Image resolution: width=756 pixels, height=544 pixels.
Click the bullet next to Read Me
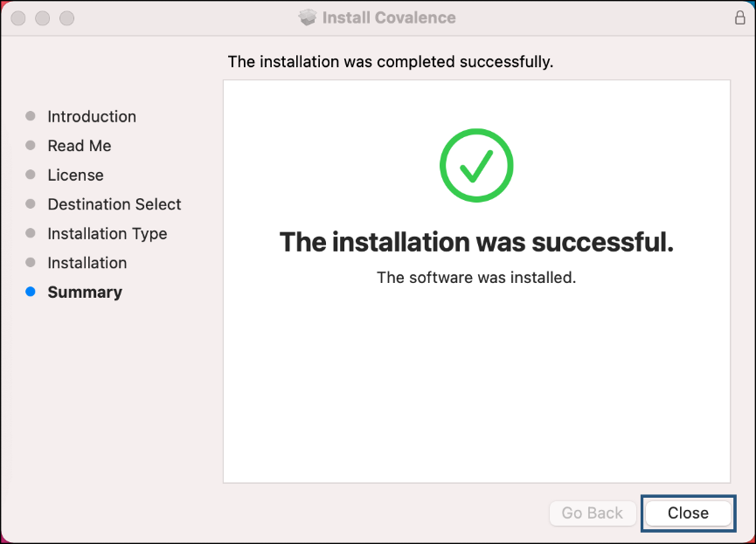pos(31,146)
